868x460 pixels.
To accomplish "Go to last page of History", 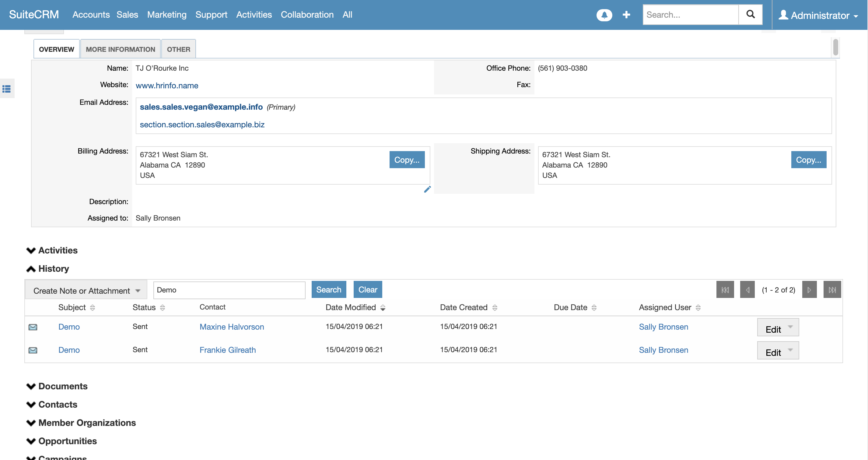I will tap(832, 290).
